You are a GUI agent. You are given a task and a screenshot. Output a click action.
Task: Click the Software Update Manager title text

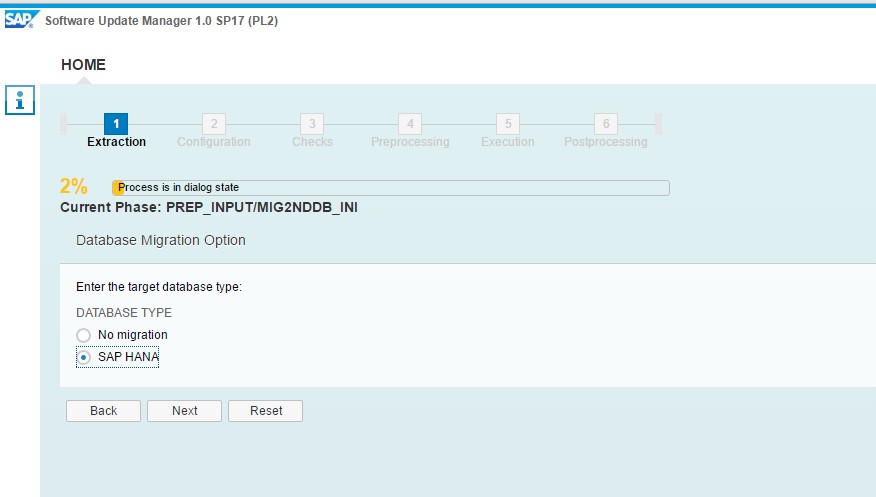point(161,21)
